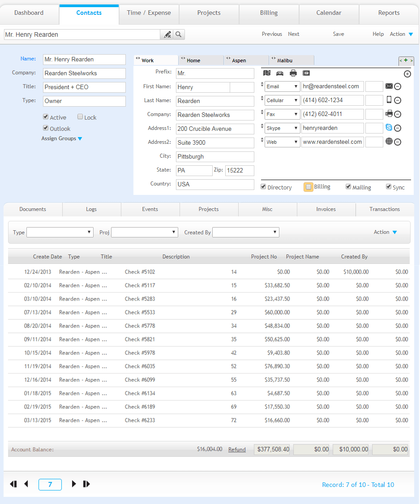The width and height of the screenshot is (420, 504).
Task: Remove the Cellular row using its minus icon
Action: [398, 100]
